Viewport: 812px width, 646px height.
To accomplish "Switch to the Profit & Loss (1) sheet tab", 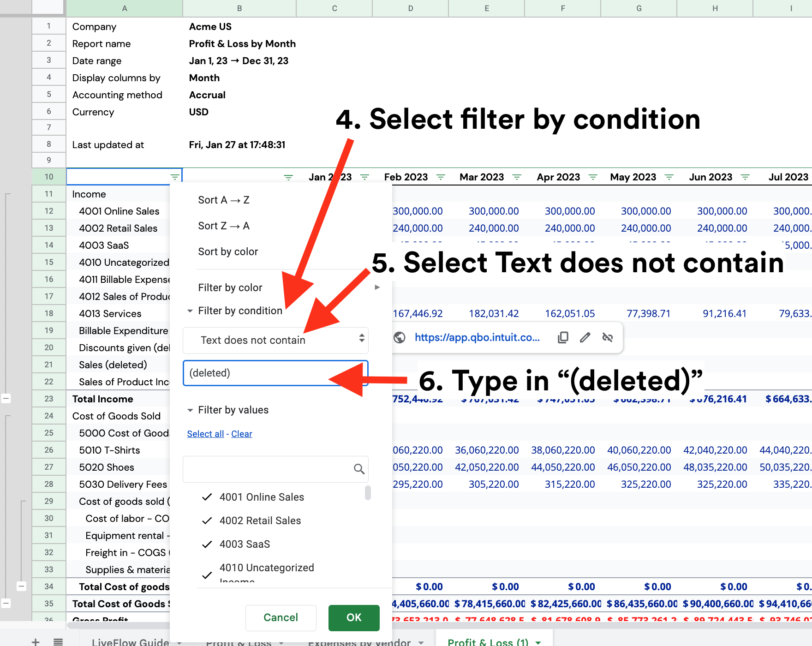I will pyautogui.click(x=488, y=642).
